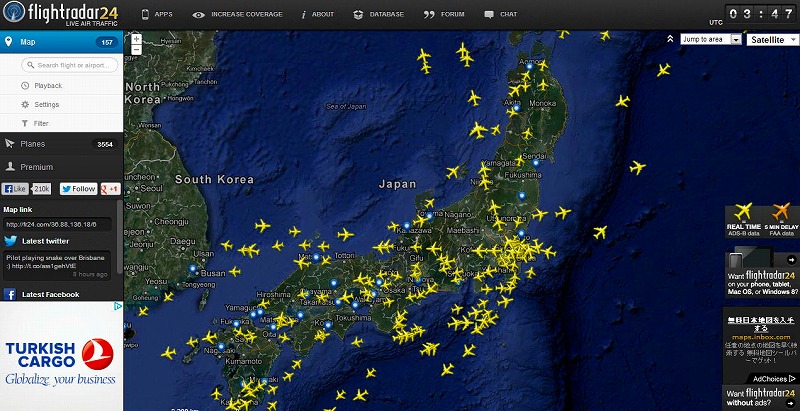Click the flightradar24 logo
The image size is (800, 411).
click(x=62, y=14)
